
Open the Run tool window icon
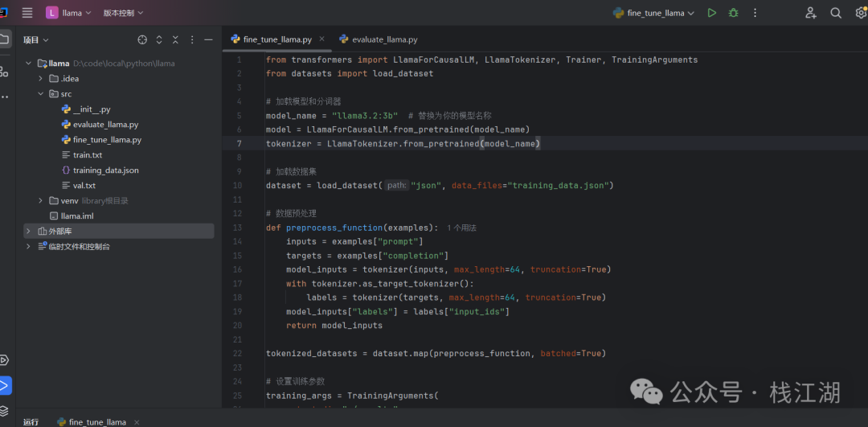click(x=5, y=385)
